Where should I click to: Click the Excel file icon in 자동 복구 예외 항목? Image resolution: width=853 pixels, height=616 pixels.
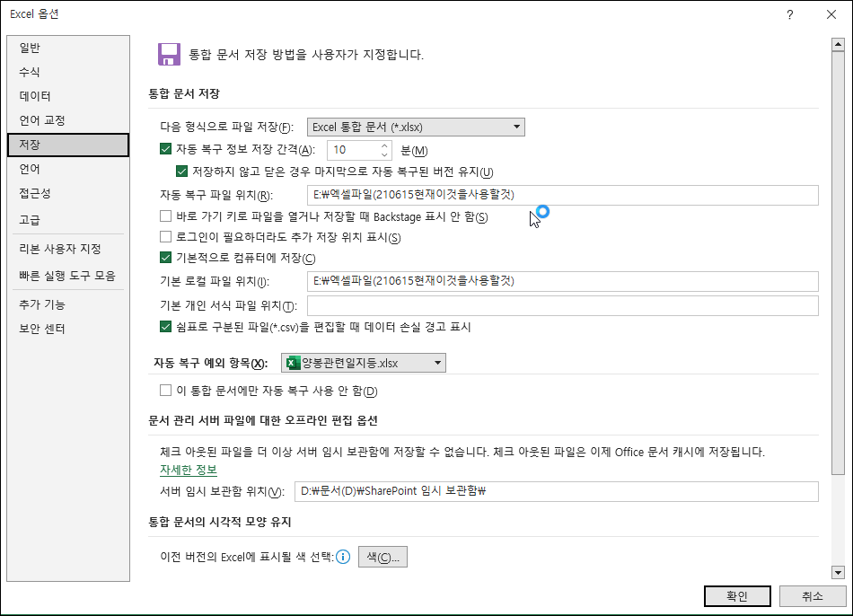[294, 363]
